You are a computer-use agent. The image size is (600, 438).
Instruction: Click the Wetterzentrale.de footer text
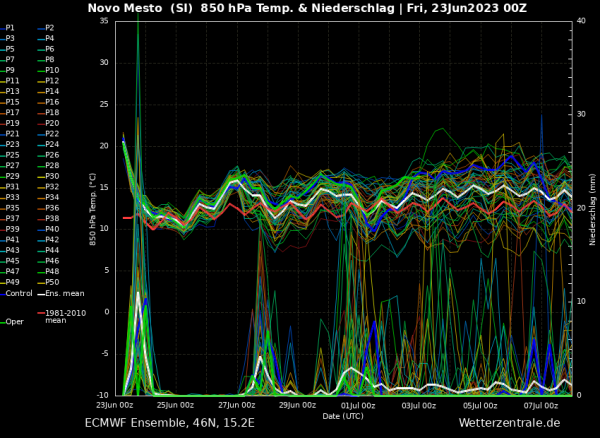[509, 423]
